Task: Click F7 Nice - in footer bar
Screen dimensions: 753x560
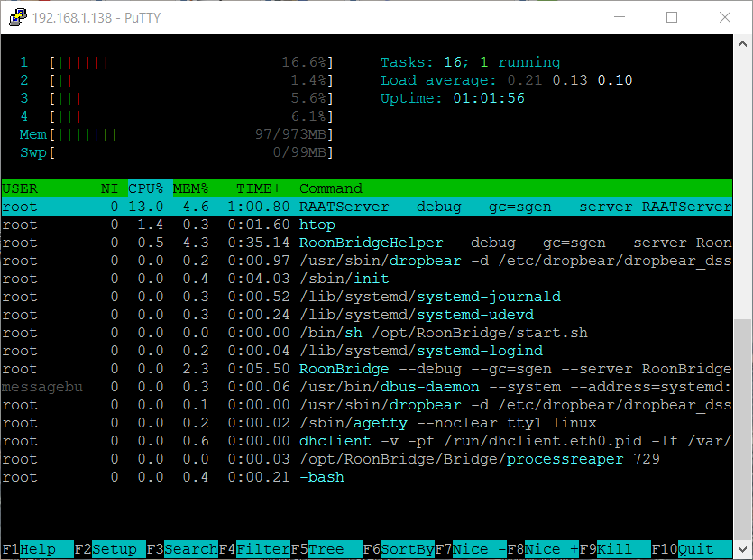Action: [x=471, y=549]
